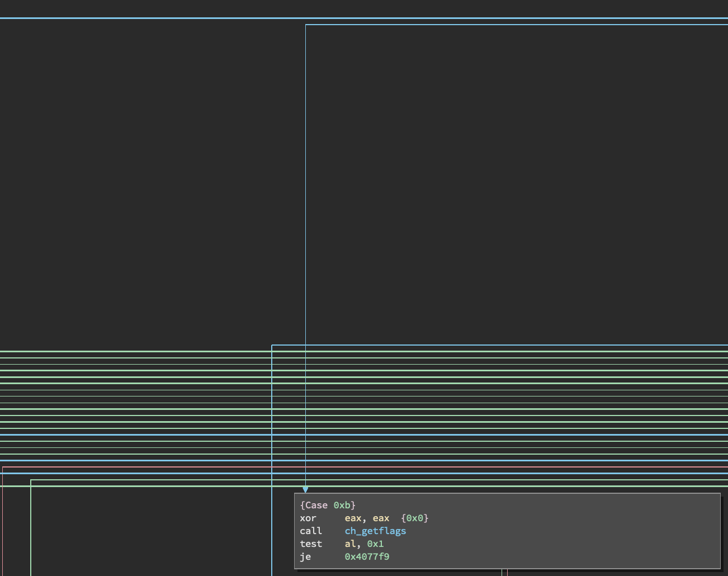The height and width of the screenshot is (576, 728).
Task: Click the eax register operand
Action: 353,518
